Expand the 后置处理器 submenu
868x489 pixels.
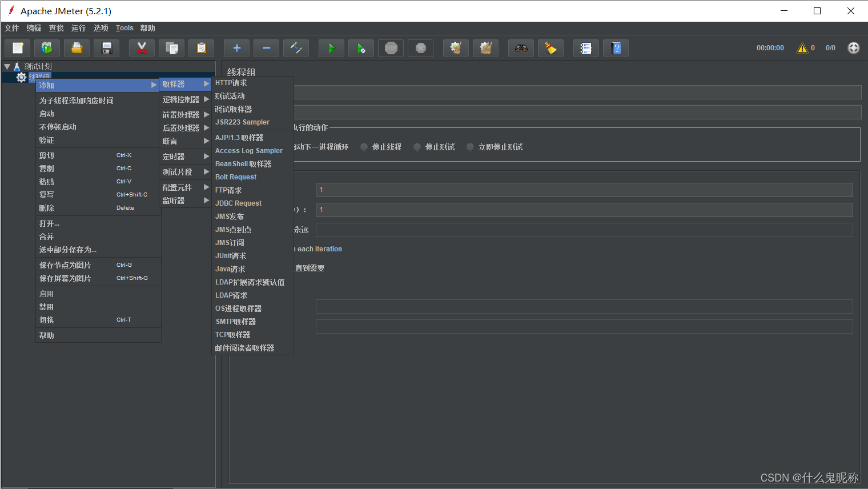coord(186,128)
